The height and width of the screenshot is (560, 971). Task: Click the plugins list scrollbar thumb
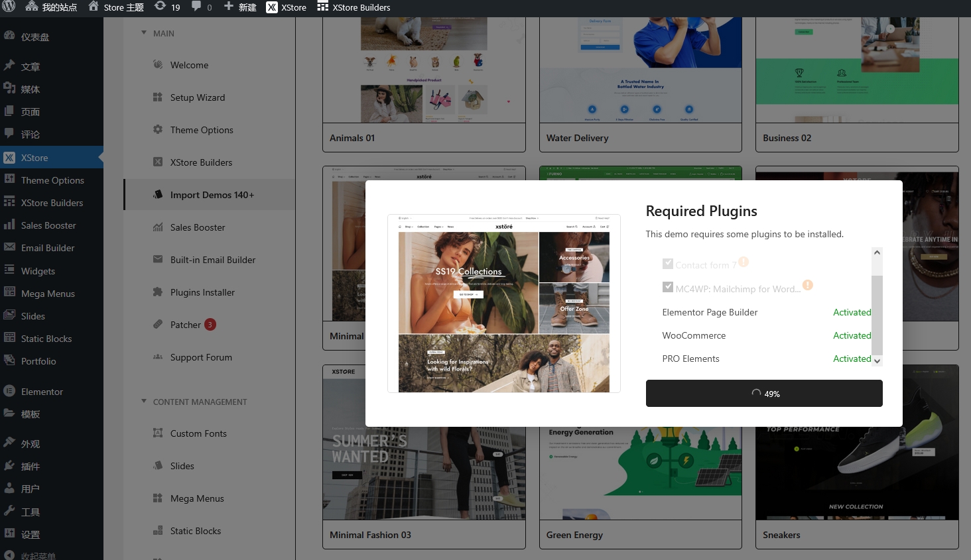pos(877,315)
